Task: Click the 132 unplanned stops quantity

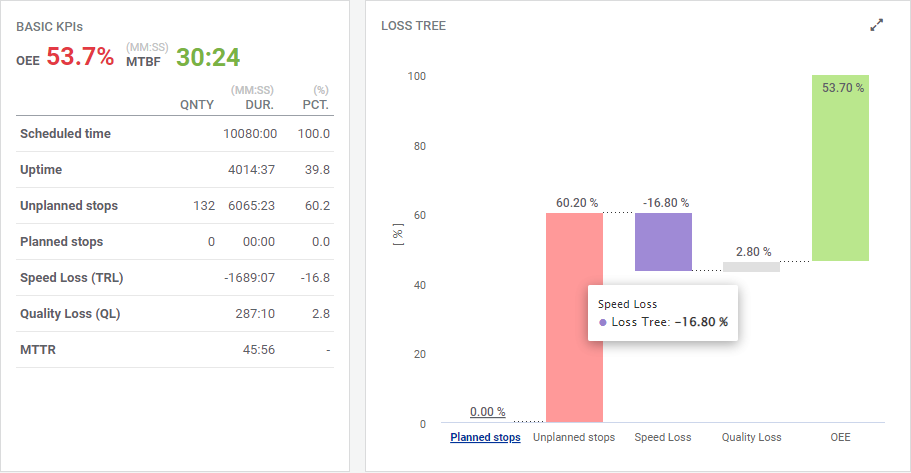Action: [204, 206]
